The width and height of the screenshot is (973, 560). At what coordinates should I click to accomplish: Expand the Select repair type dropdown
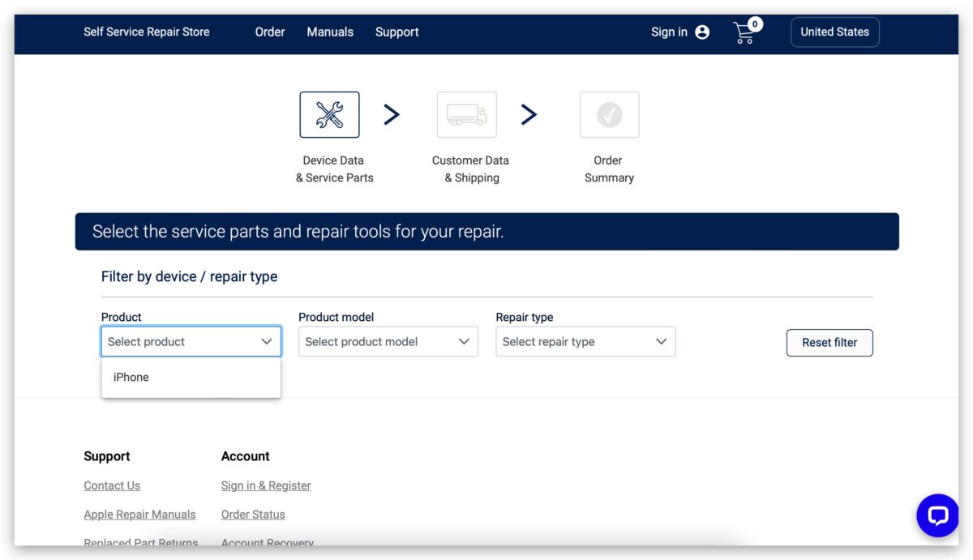coord(585,342)
